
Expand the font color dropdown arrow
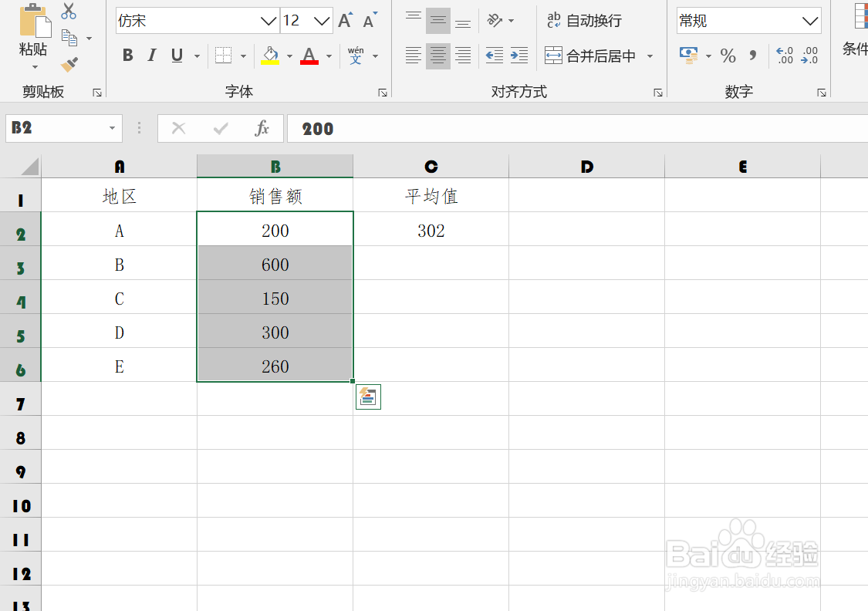(329, 56)
